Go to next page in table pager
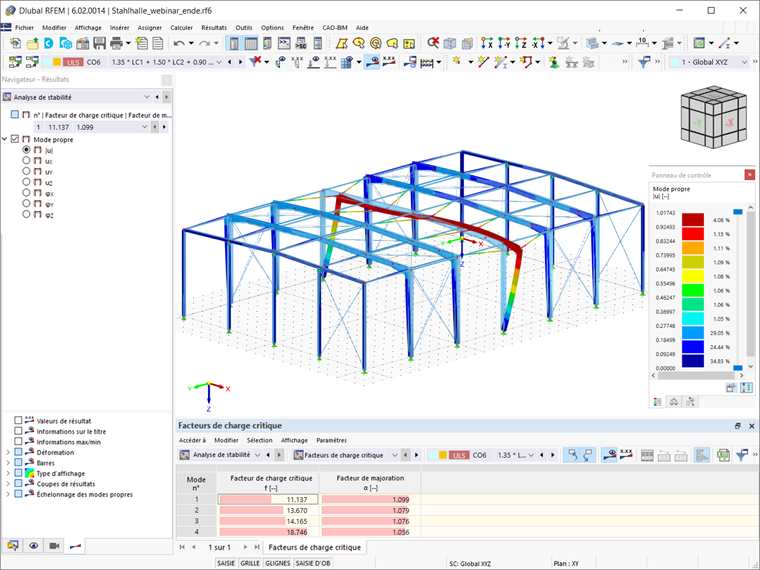Viewport: 760px width, 570px height. click(x=245, y=547)
